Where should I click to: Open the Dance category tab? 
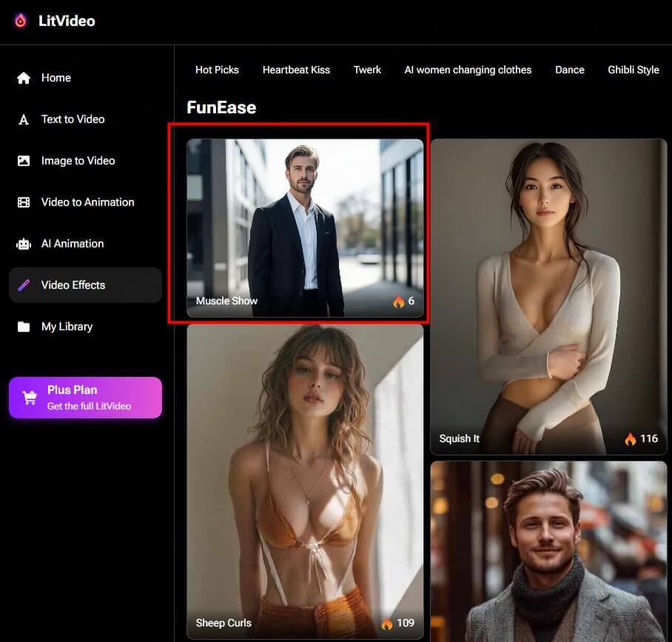point(569,70)
